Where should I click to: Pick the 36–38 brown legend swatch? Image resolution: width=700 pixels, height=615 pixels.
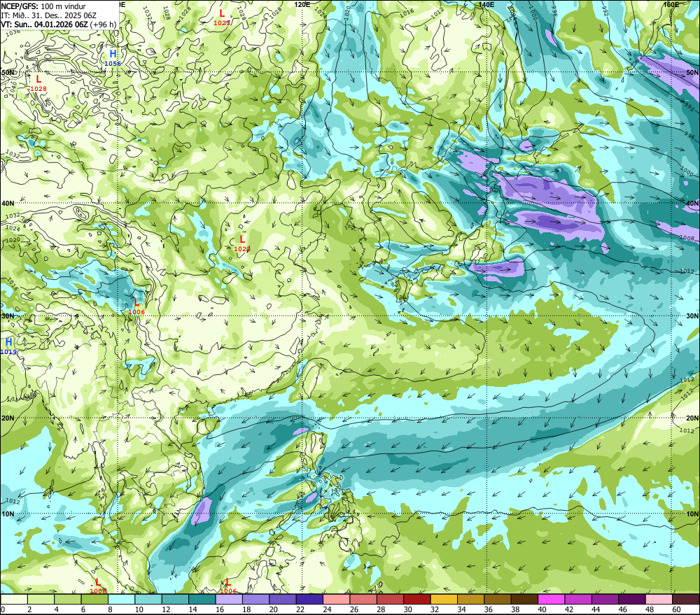pyautogui.click(x=497, y=599)
